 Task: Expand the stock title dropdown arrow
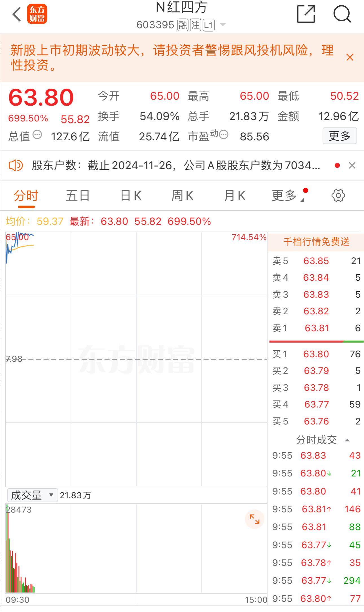pos(223,25)
